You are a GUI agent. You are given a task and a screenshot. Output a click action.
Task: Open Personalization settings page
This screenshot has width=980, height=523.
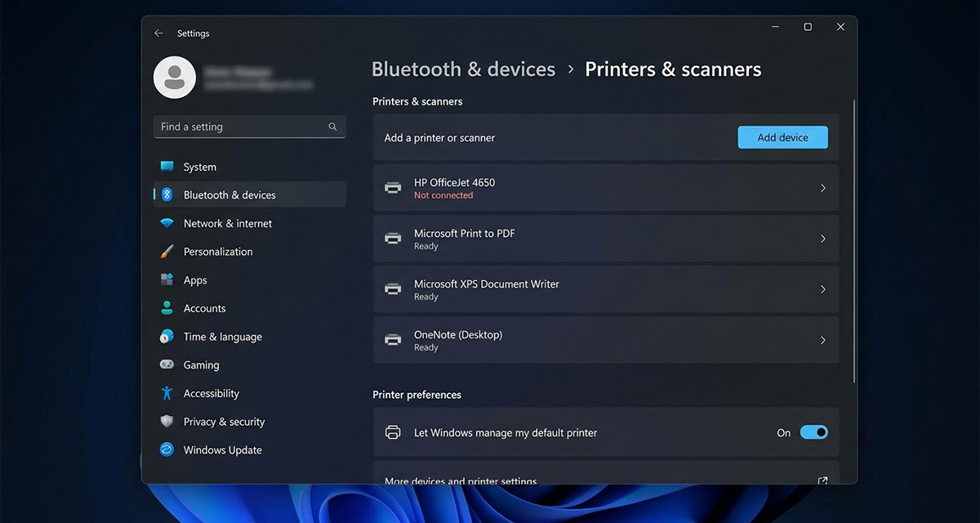coord(249,252)
